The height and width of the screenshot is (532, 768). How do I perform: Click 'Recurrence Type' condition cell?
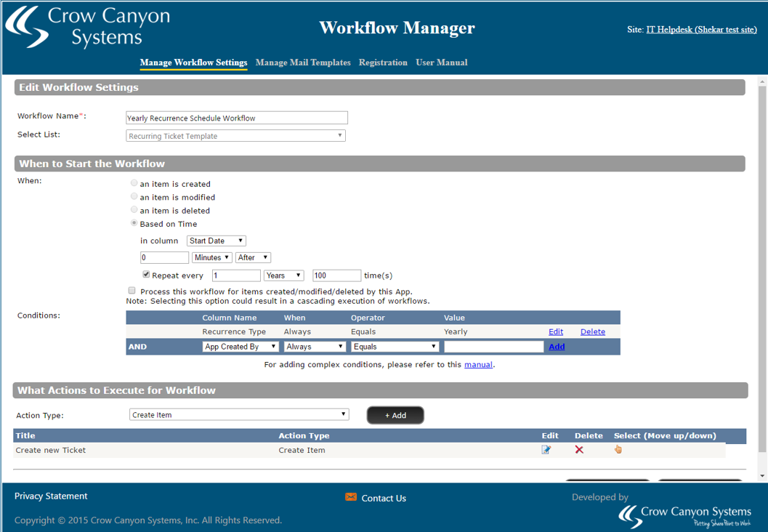[234, 331]
